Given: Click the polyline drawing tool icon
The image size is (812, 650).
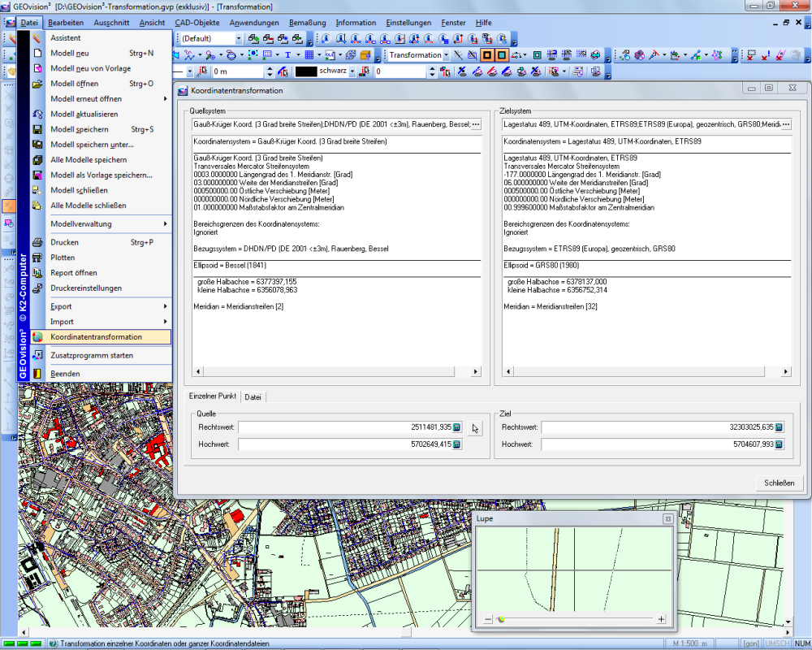Looking at the screenshot, I should pyautogui.click(x=189, y=55).
